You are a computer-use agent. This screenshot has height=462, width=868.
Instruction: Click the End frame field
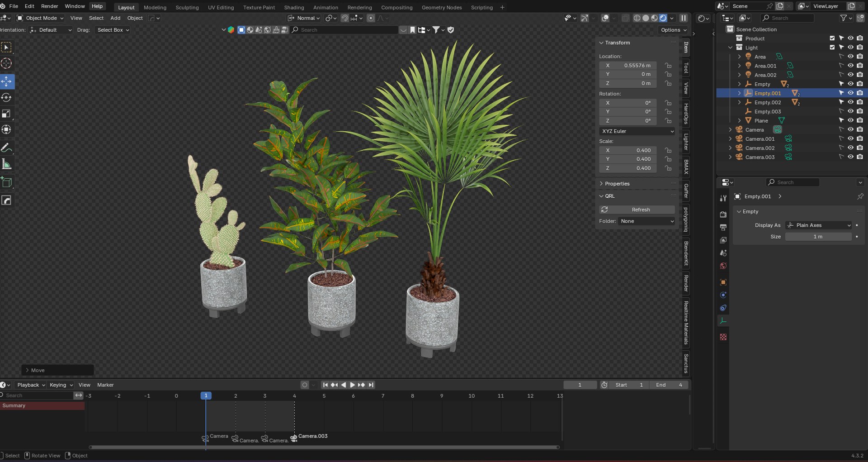[669, 385]
